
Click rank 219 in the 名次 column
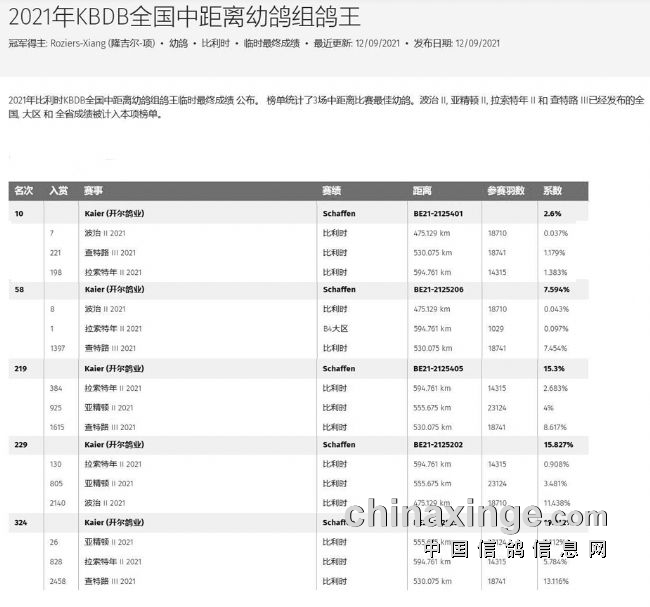pyautogui.click(x=21, y=369)
